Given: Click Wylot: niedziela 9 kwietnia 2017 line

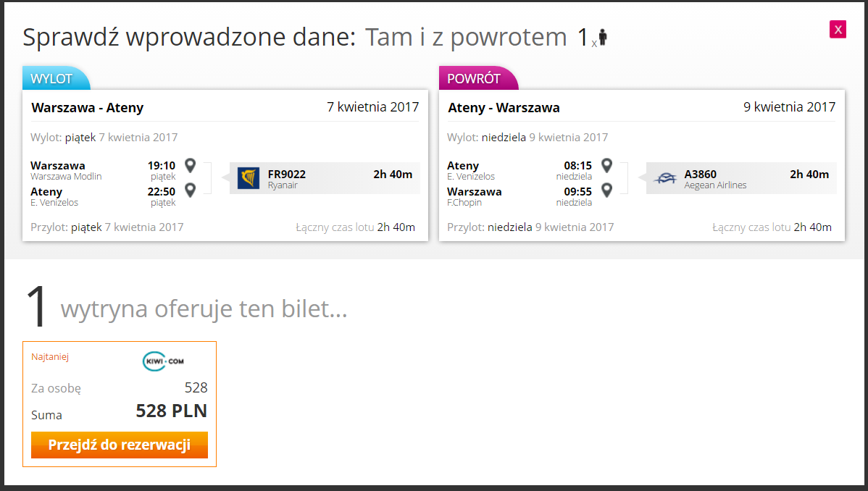Looking at the screenshot, I should point(527,138).
